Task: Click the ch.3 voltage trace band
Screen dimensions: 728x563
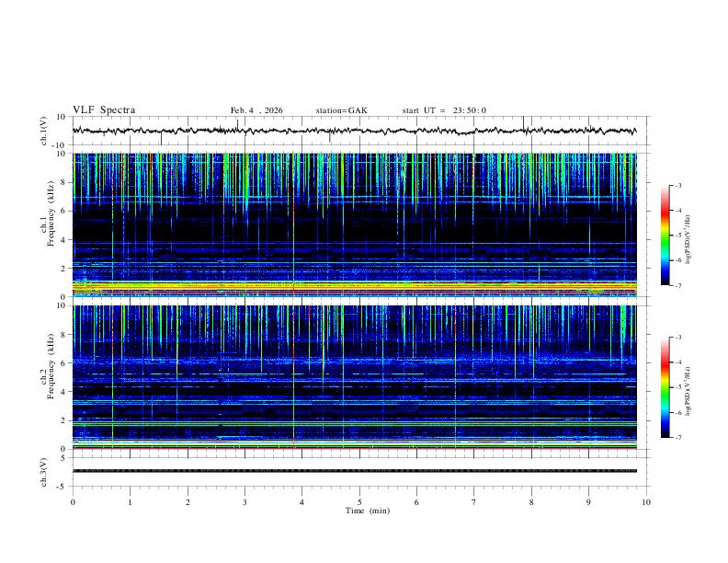Action: click(354, 471)
